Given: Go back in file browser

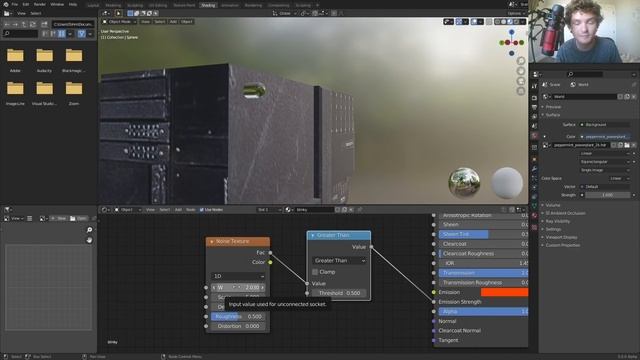Looking at the screenshot, I should tap(7, 24).
